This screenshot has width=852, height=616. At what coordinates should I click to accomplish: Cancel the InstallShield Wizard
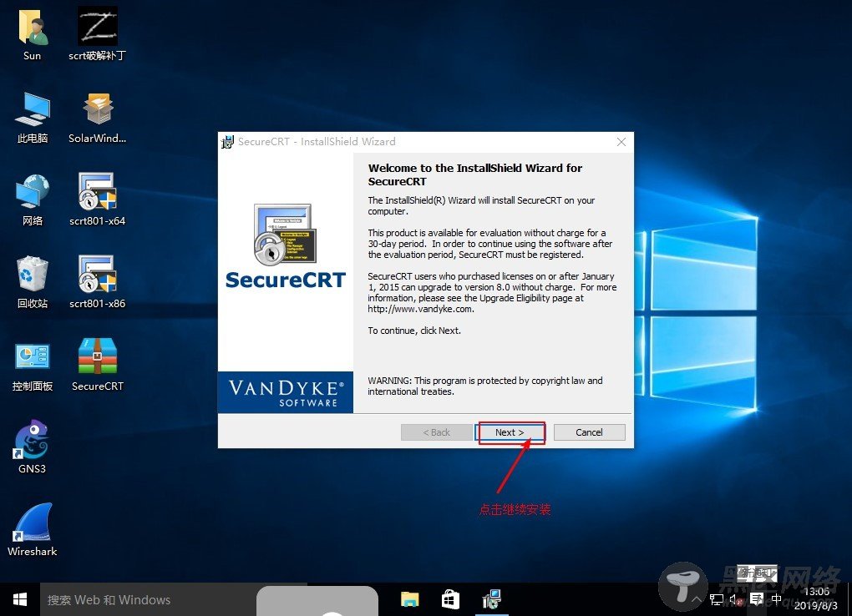[589, 432]
